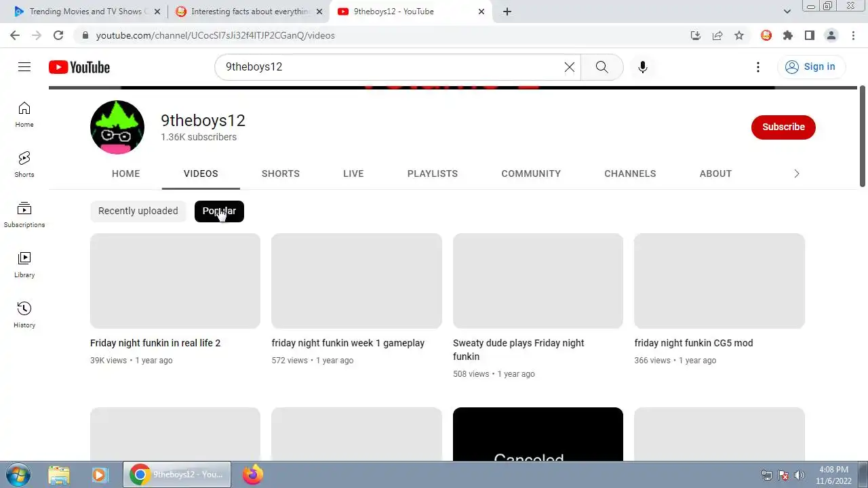
Task: Open a new browser tab
Action: (507, 12)
